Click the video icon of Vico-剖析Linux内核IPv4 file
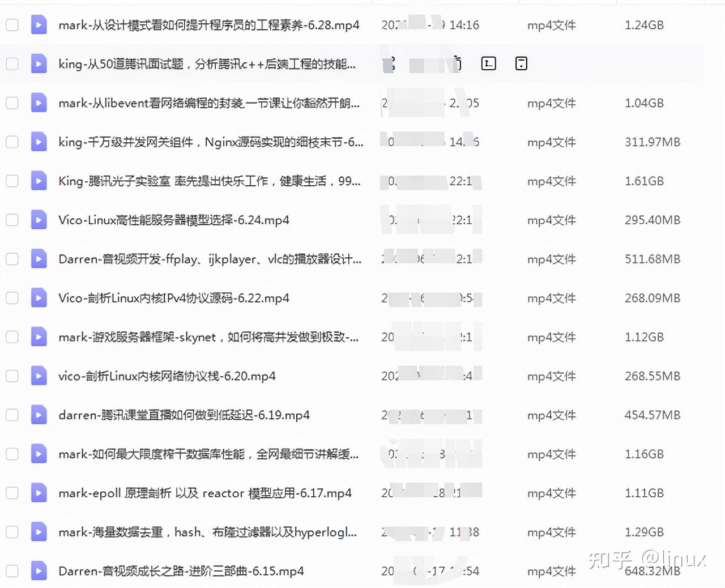 point(39,298)
